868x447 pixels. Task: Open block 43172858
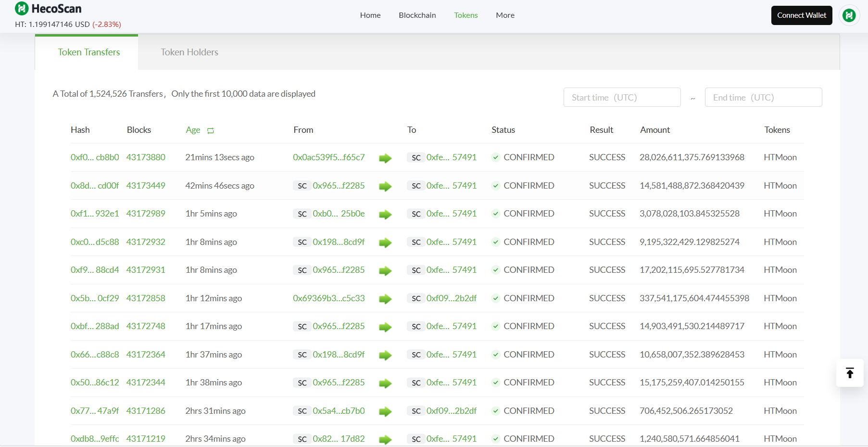(146, 298)
